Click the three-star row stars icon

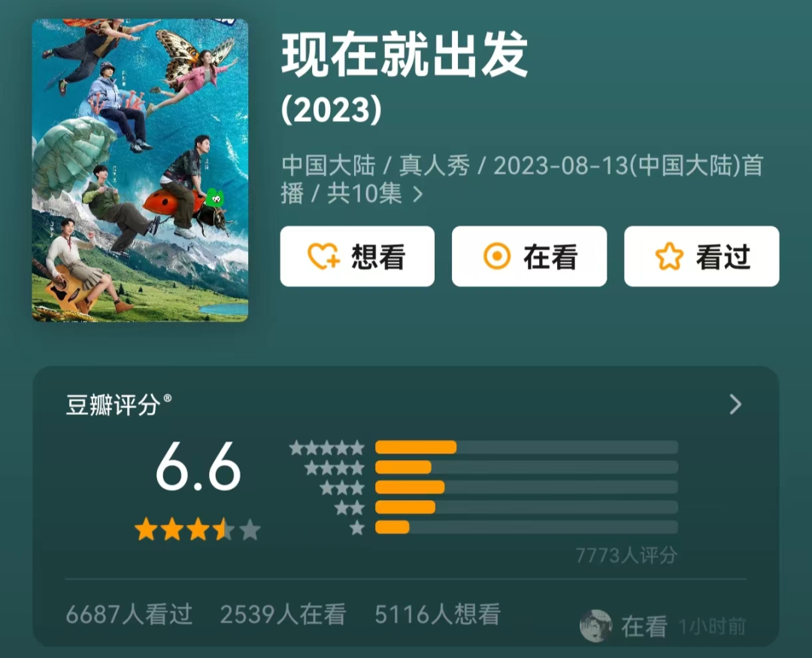point(342,488)
